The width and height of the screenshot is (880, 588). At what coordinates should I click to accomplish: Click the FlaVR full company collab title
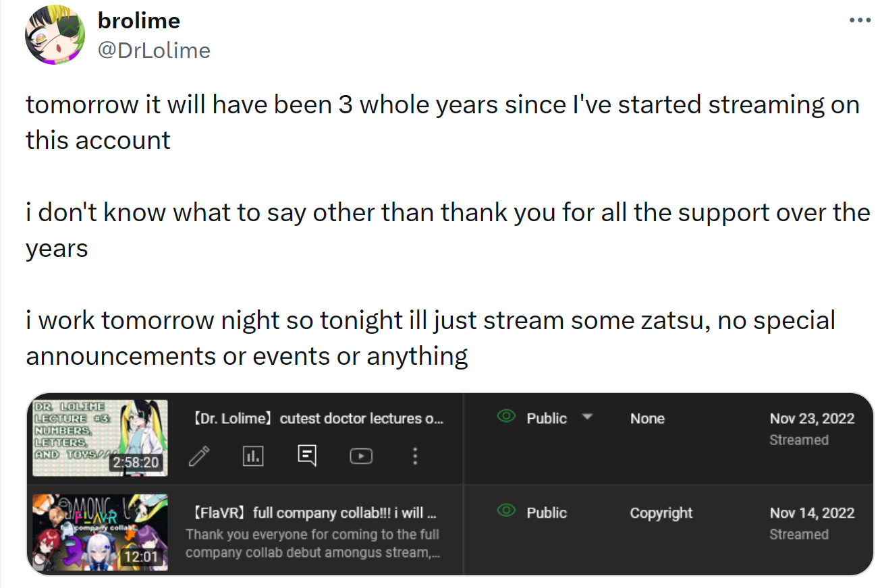(315, 512)
